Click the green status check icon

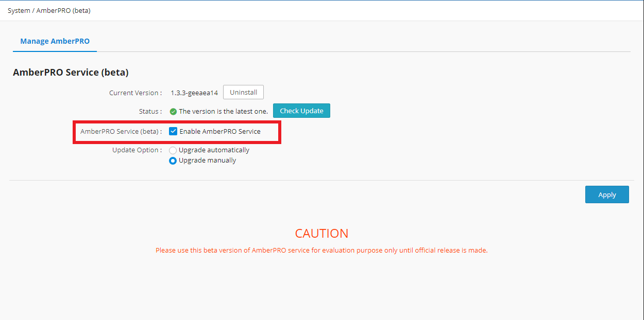[x=173, y=111]
